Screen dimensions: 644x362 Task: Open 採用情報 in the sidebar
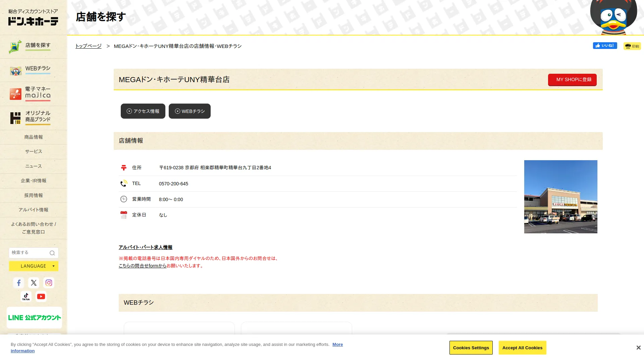(x=34, y=195)
